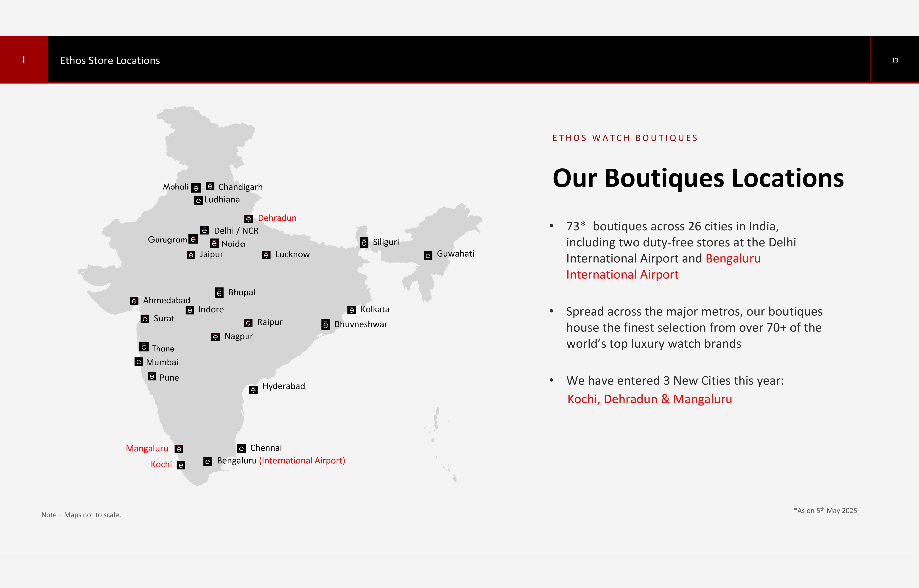The width and height of the screenshot is (919, 588).
Task: Click the page number 13
Action: coord(895,60)
